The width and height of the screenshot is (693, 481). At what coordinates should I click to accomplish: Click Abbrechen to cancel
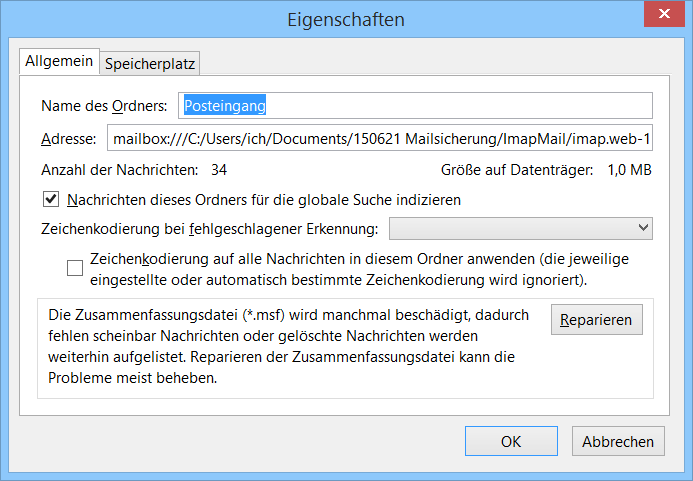click(x=618, y=441)
